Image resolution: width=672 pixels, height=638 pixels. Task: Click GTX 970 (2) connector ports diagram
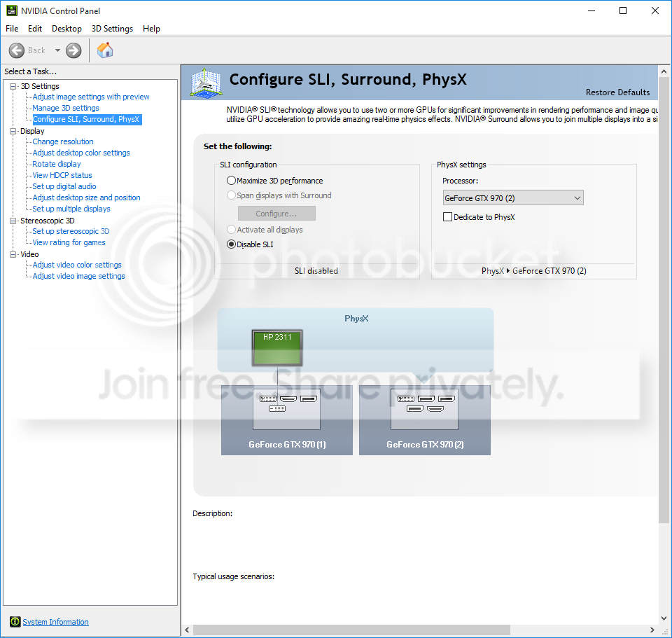click(424, 409)
